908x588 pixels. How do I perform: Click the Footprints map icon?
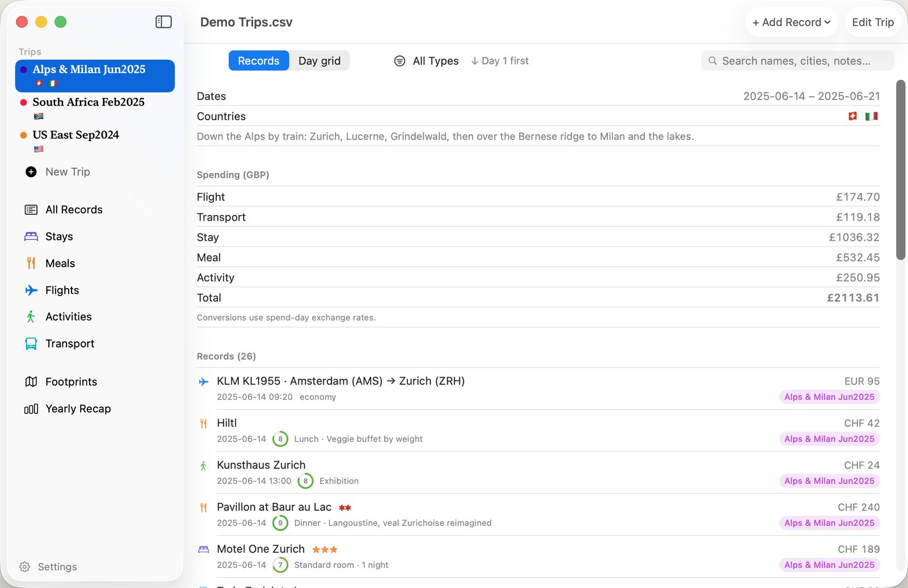(x=31, y=382)
